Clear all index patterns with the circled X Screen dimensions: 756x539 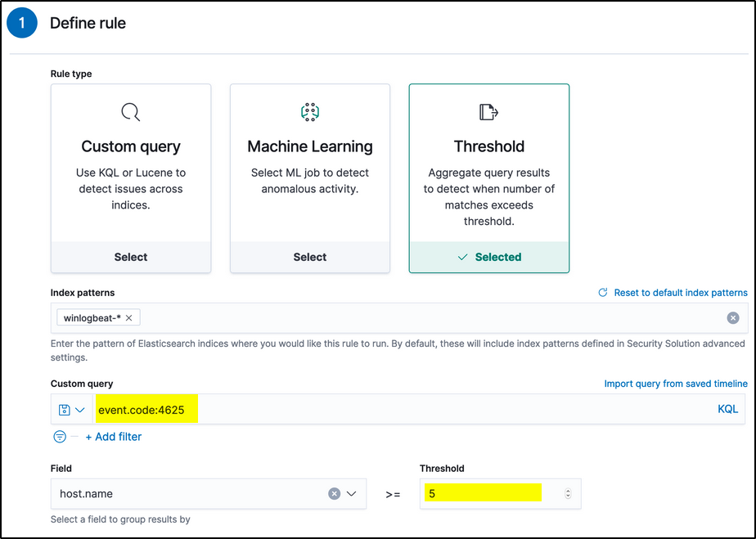[x=733, y=318]
